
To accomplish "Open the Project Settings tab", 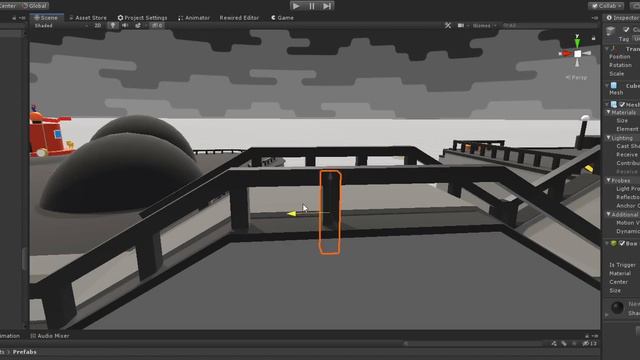I will pos(142,18).
